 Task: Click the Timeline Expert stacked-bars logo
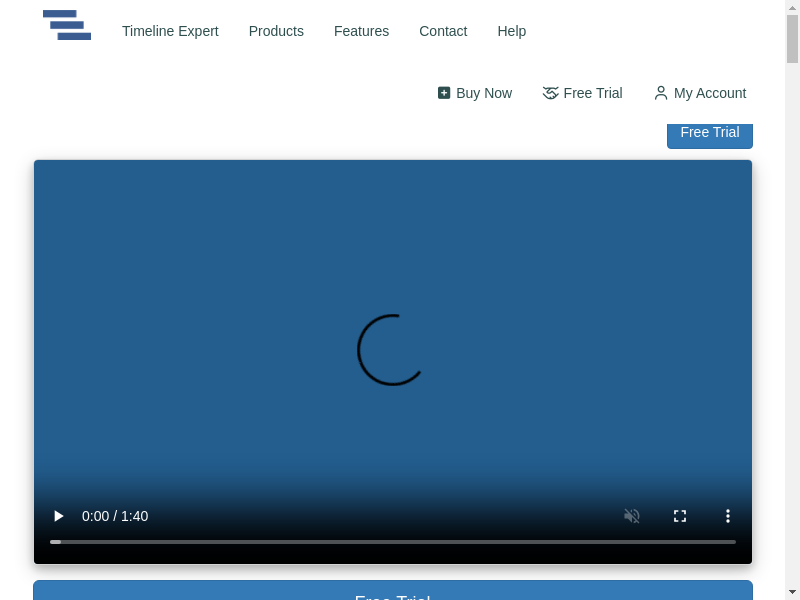tap(67, 25)
